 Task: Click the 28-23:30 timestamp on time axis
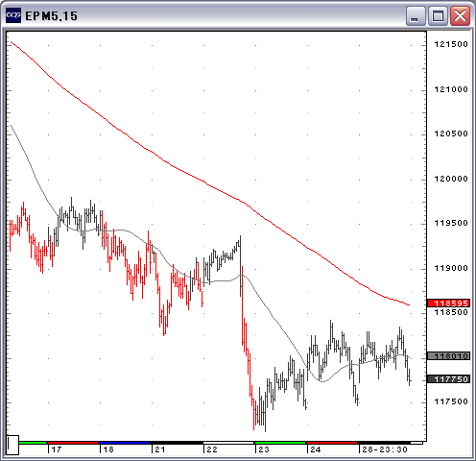tap(385, 449)
